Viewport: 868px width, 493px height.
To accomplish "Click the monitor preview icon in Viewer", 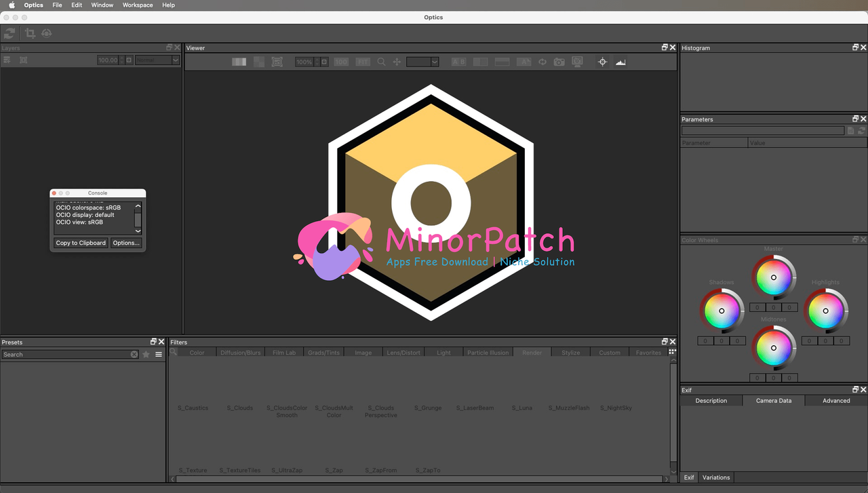I will click(x=577, y=62).
